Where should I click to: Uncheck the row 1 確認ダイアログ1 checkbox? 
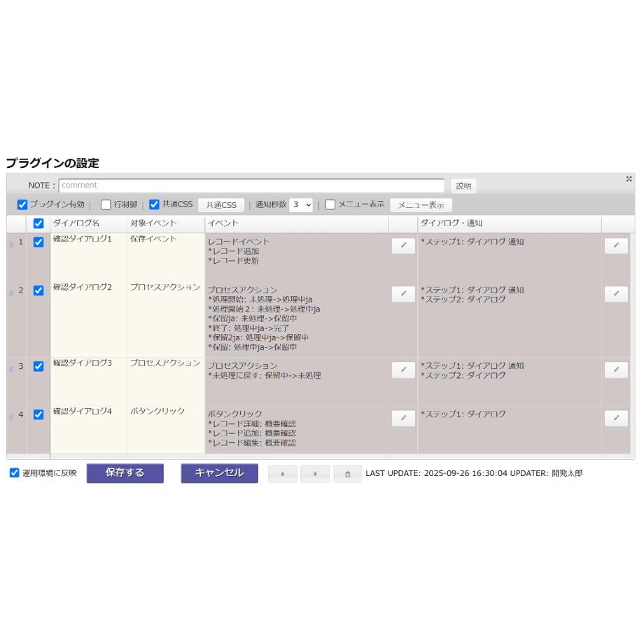point(38,242)
